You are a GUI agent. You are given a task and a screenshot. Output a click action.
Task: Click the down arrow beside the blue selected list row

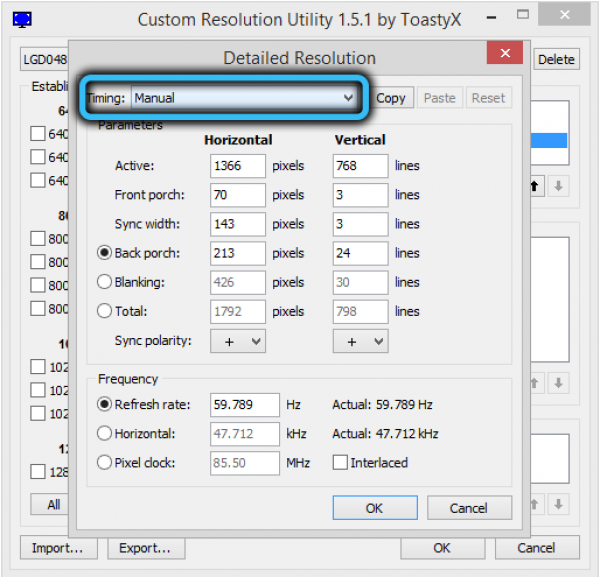point(558,186)
